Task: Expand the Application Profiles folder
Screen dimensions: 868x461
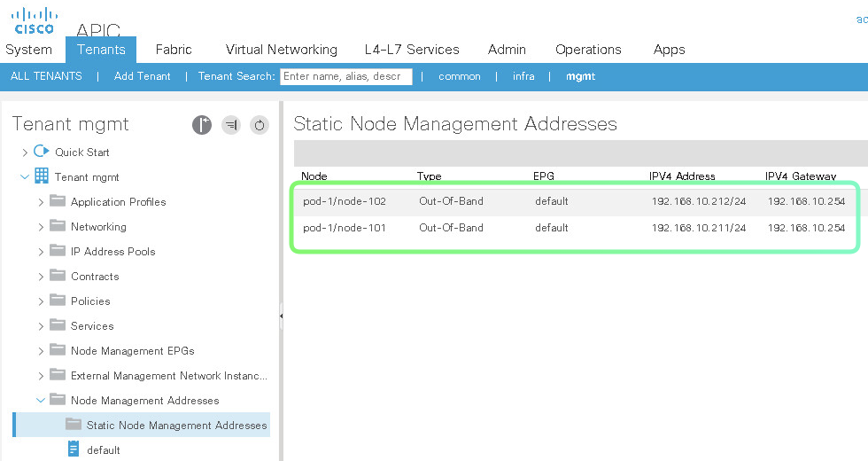Action: 41,202
